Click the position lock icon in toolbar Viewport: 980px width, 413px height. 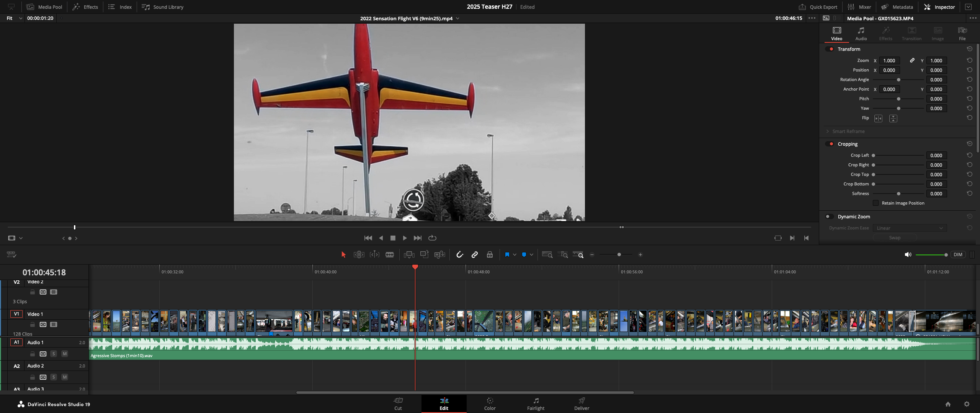click(x=490, y=255)
